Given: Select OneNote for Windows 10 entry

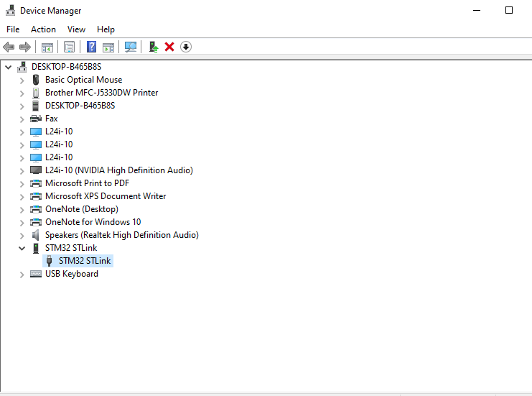Looking at the screenshot, I should click(93, 222).
